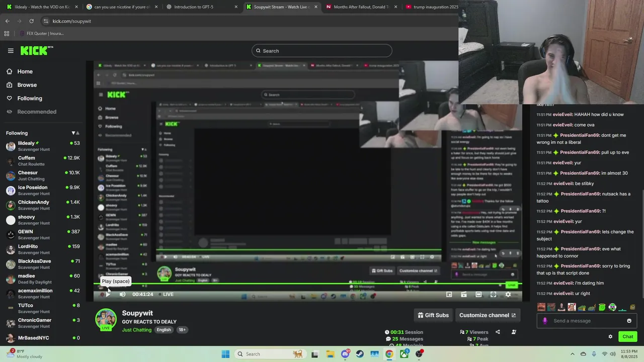Enter fullscreen video mode
The height and width of the screenshot is (362, 644).
pyautogui.click(x=493, y=294)
